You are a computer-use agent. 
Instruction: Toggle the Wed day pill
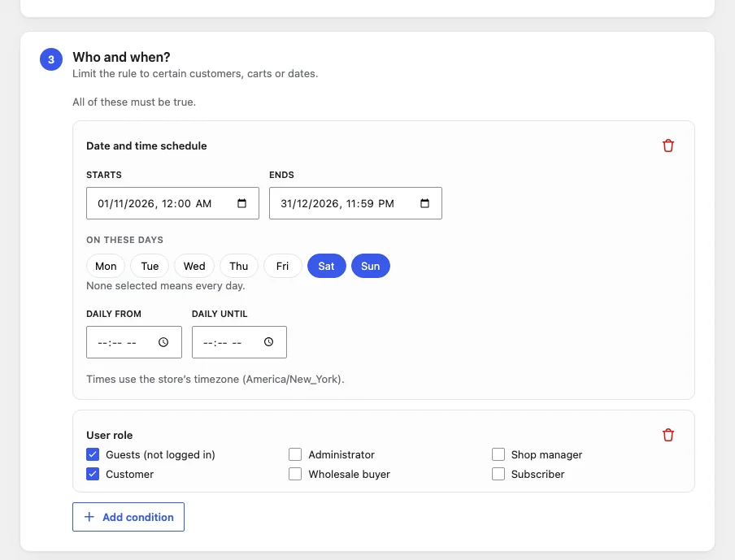[x=194, y=266]
